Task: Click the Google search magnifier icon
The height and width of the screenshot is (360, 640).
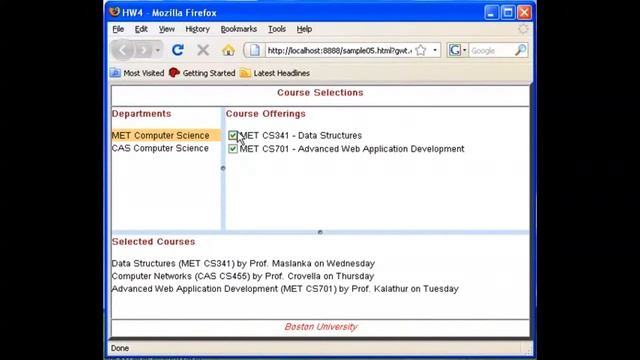Action: [x=520, y=50]
